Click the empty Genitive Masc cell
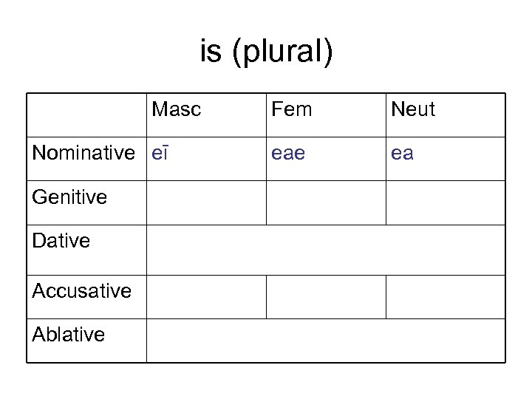 206,202
